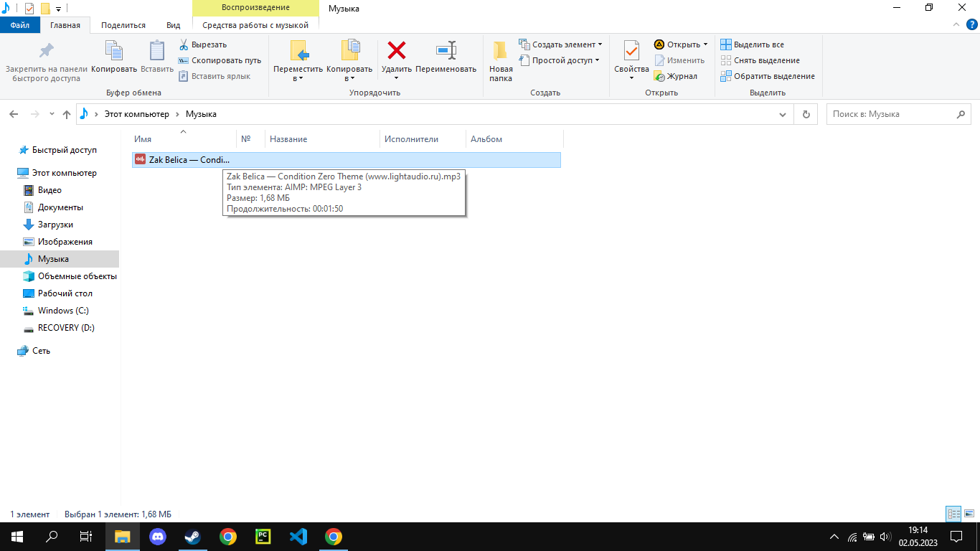Go up one folder level arrow
Screen dimensions: 980x551
(x=67, y=114)
